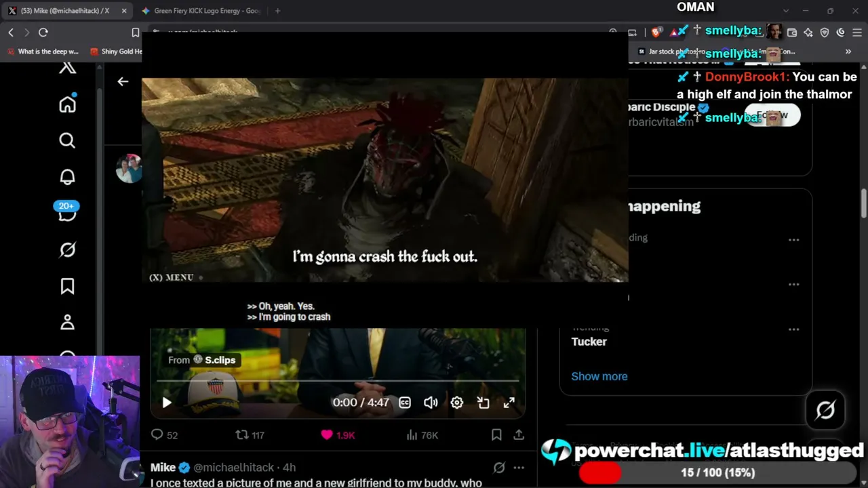
Task: Click Grok icon on Mike's post
Action: 499,468
